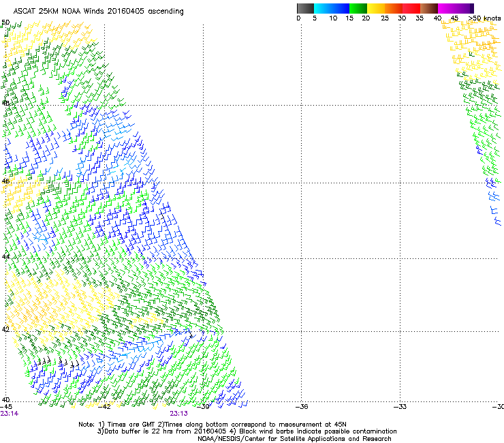The height and width of the screenshot is (443, 504).
Task: Click the '10' label under the color scale
Action: [x=333, y=18]
